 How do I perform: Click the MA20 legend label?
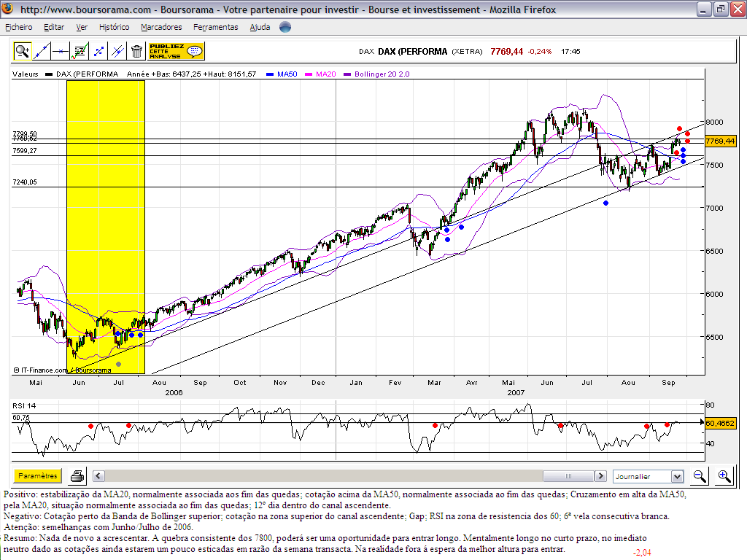tap(326, 74)
